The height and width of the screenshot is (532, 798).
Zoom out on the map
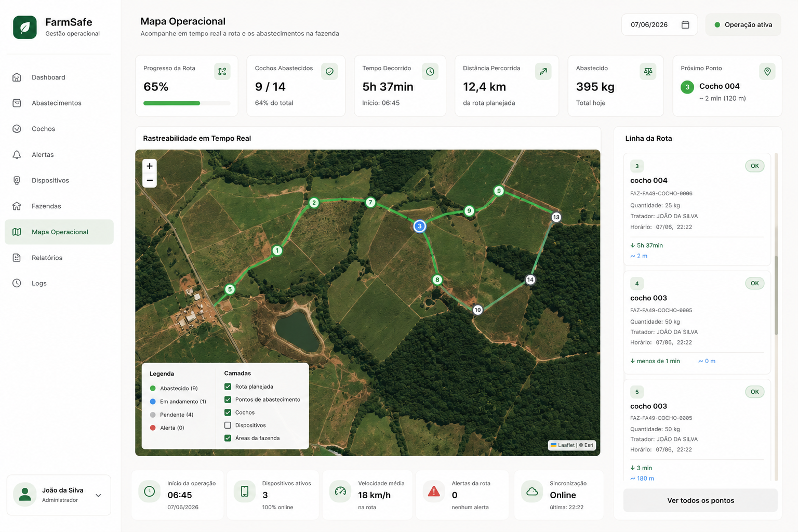150,180
